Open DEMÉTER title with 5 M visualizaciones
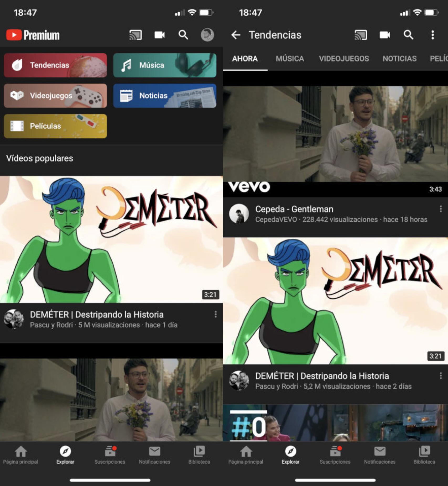 pyautogui.click(x=97, y=314)
